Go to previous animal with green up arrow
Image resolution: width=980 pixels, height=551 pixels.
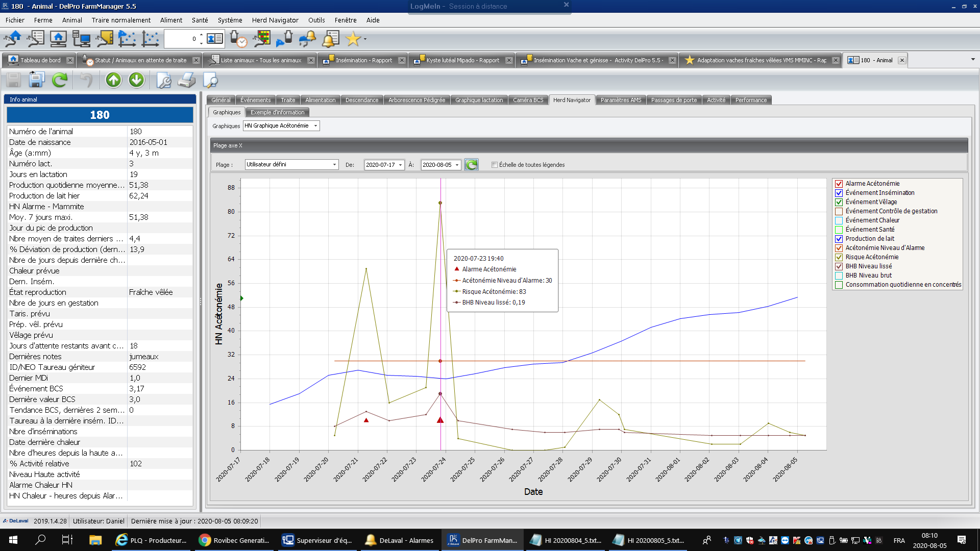point(113,80)
